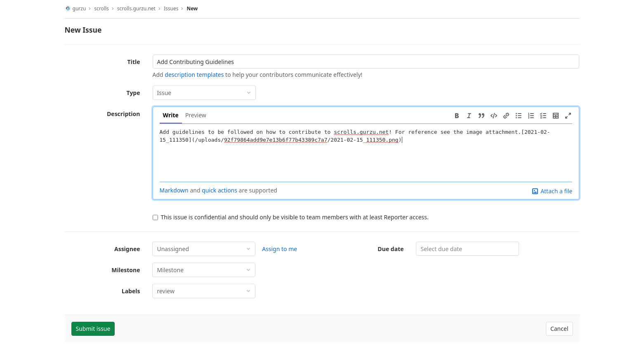Viewport: 644px width, 361px height.
Task: Click the Assign to me link
Action: coord(279,249)
